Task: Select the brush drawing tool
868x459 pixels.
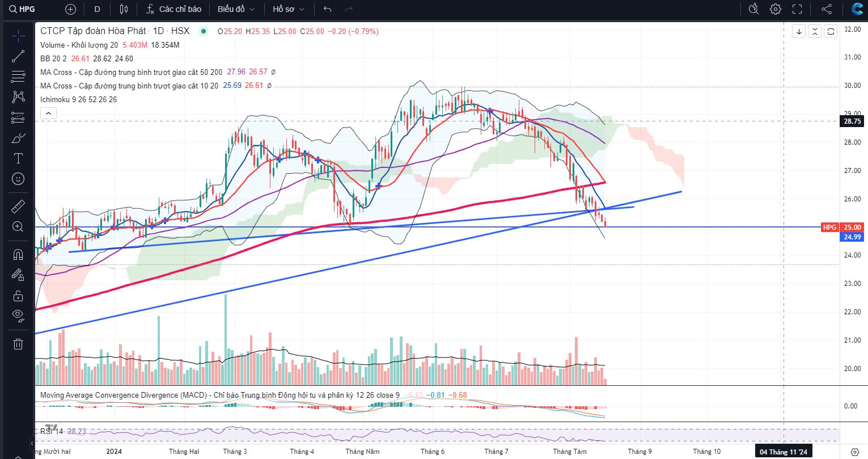Action: [x=18, y=138]
